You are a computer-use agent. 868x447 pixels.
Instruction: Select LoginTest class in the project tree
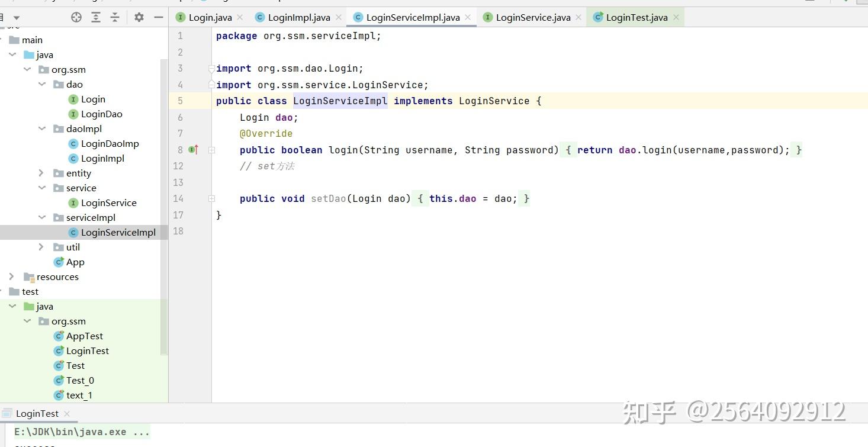(88, 350)
